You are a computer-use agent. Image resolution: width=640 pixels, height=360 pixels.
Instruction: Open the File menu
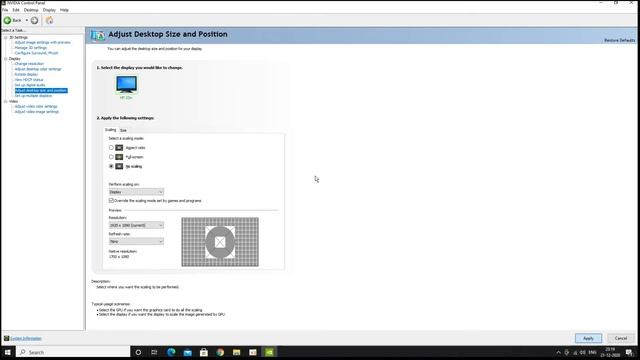[x=5, y=10]
